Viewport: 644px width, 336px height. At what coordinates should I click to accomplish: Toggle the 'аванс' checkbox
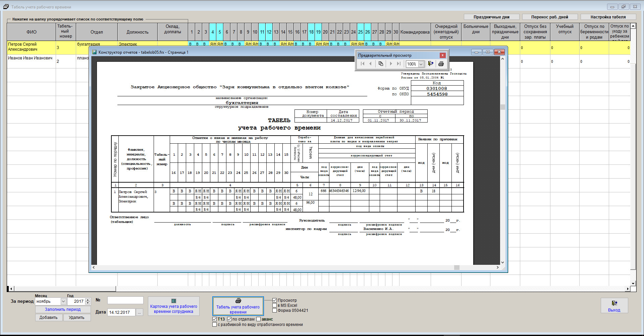click(259, 319)
